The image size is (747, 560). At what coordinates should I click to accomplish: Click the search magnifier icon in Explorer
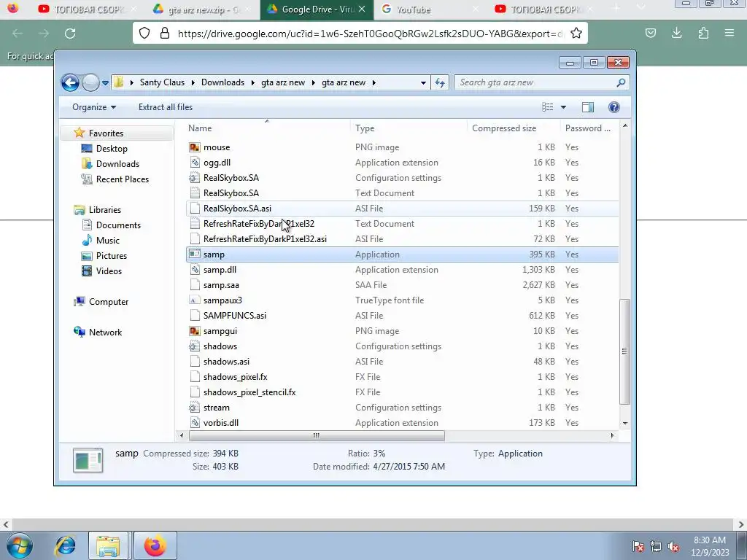click(620, 83)
